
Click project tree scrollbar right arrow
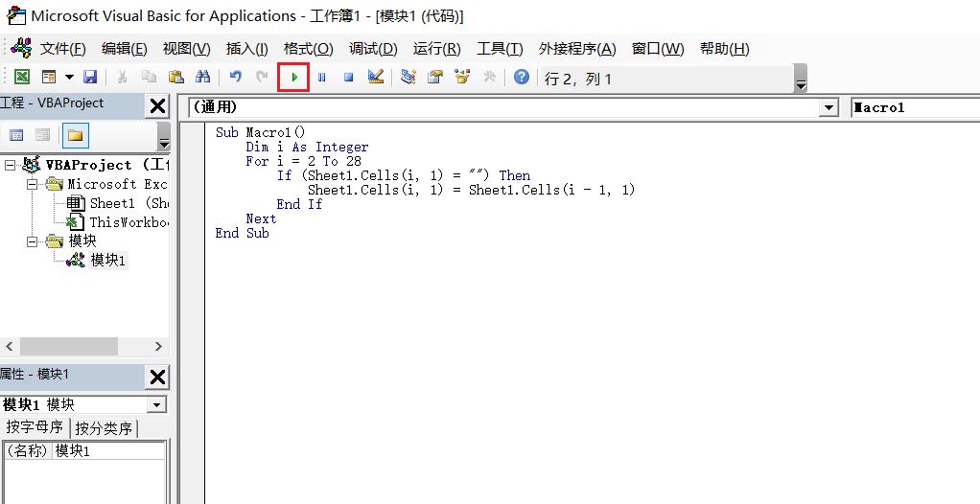coord(158,346)
